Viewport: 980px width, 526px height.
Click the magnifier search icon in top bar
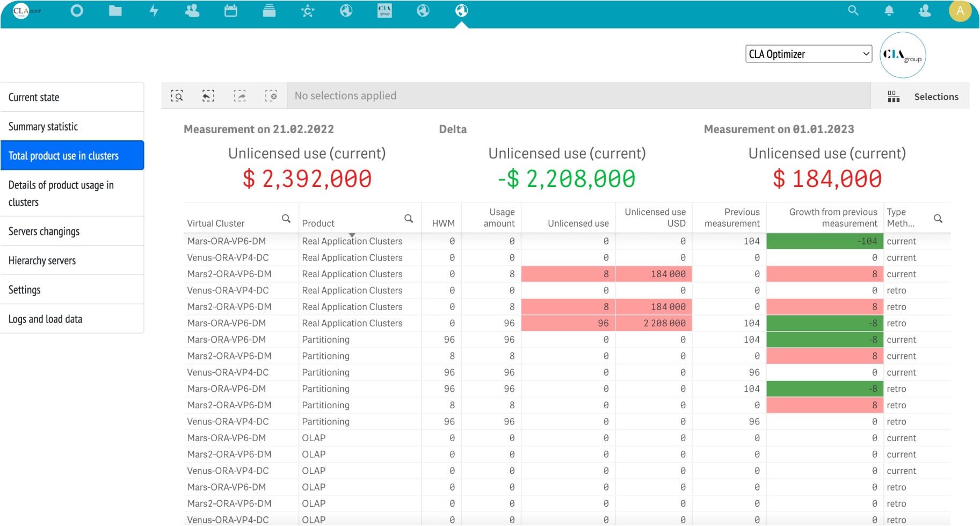853,11
